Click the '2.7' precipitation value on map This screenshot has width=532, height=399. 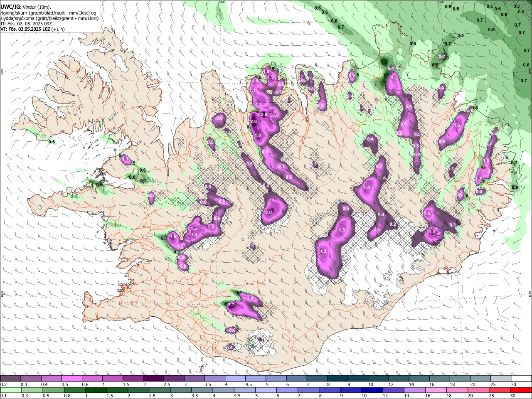(232, 305)
